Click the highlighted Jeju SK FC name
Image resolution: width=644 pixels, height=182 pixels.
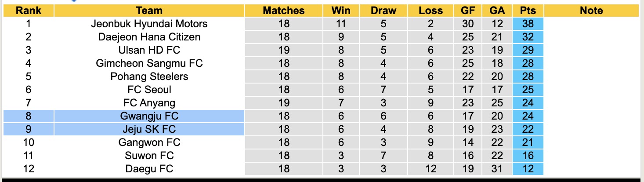tap(149, 129)
